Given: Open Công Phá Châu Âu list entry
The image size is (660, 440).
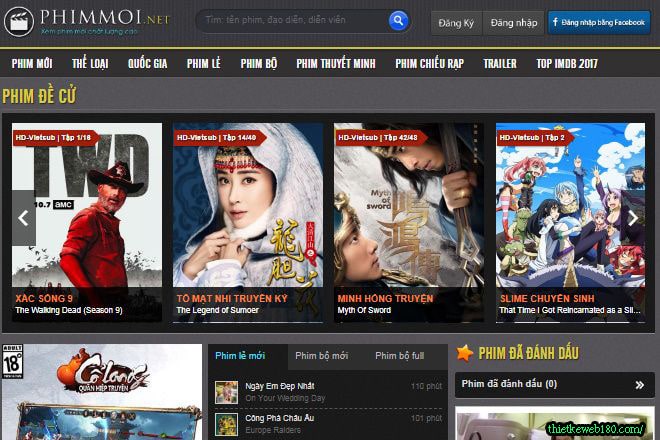Looking at the screenshot, I should [x=328, y=424].
